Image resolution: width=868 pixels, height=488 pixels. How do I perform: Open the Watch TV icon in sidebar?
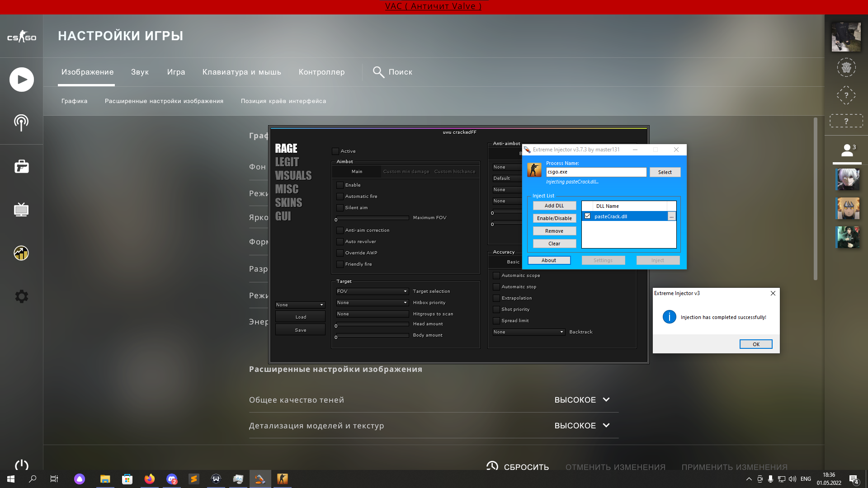[21, 210]
